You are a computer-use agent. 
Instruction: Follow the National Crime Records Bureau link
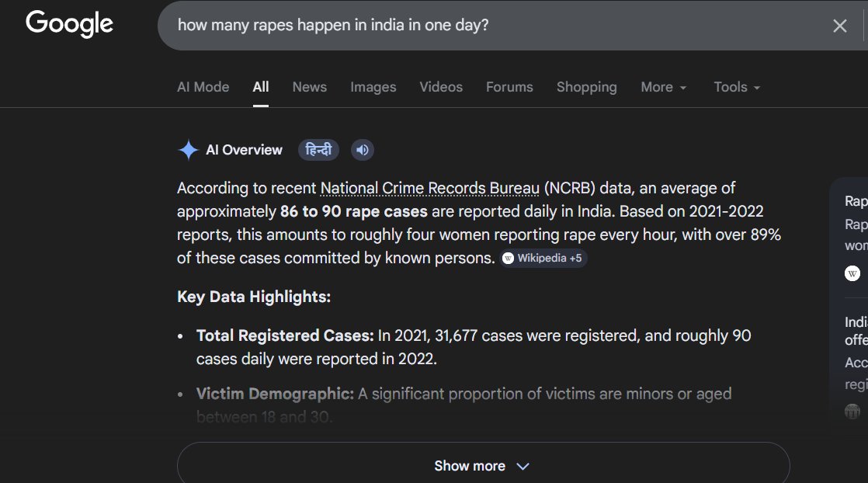coord(429,189)
